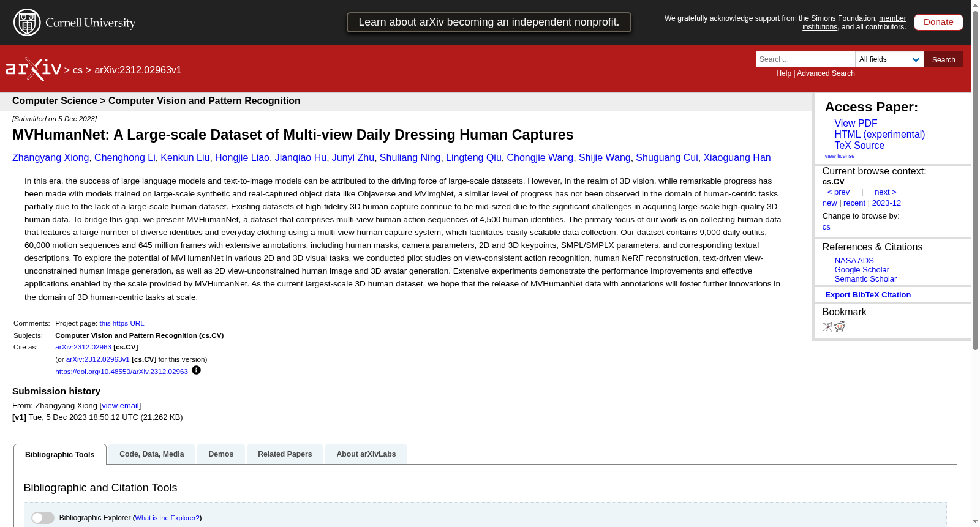Switch to Bibliographic Tools tab

click(x=60, y=455)
